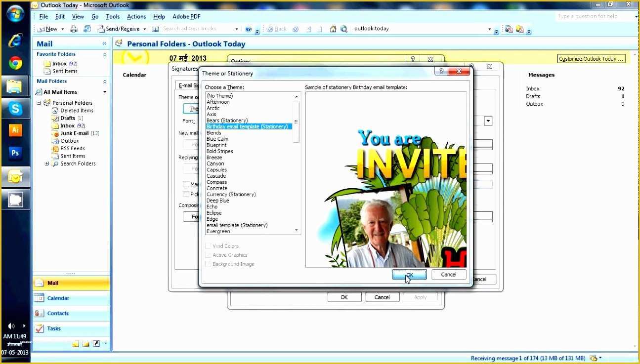Click OK in Theme or Stationery dialog
640x364 pixels.
(x=409, y=275)
